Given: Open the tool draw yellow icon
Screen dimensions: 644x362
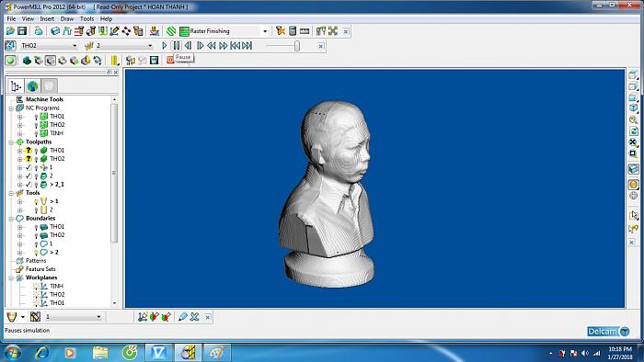Looking at the screenshot, I should tap(115, 61).
